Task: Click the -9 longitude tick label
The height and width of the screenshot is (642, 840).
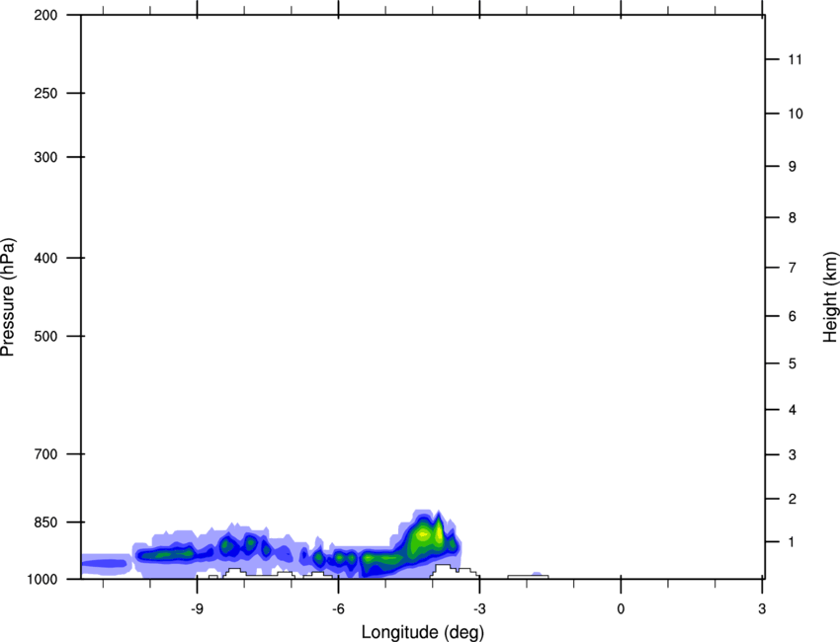Action: click(x=197, y=608)
